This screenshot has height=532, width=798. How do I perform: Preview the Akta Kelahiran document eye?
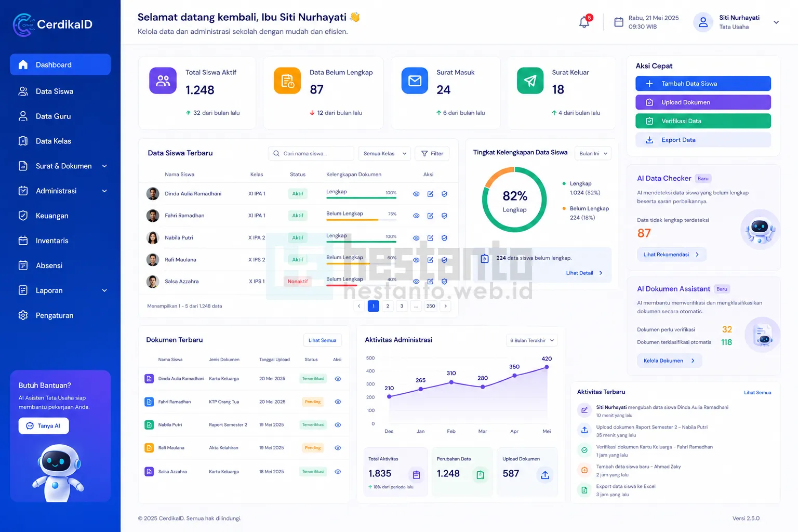(x=338, y=448)
